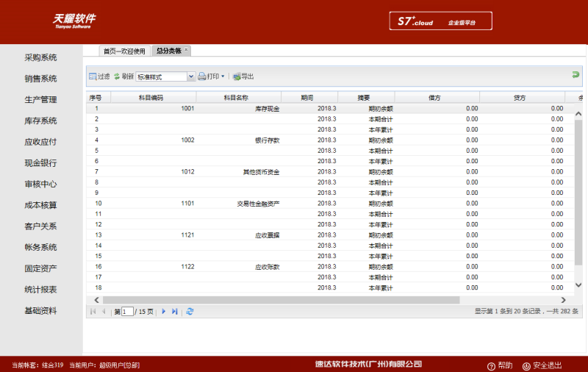588x372 pixels.
Task: Click the horizontal scrollbar thumb
Action: click(282, 300)
